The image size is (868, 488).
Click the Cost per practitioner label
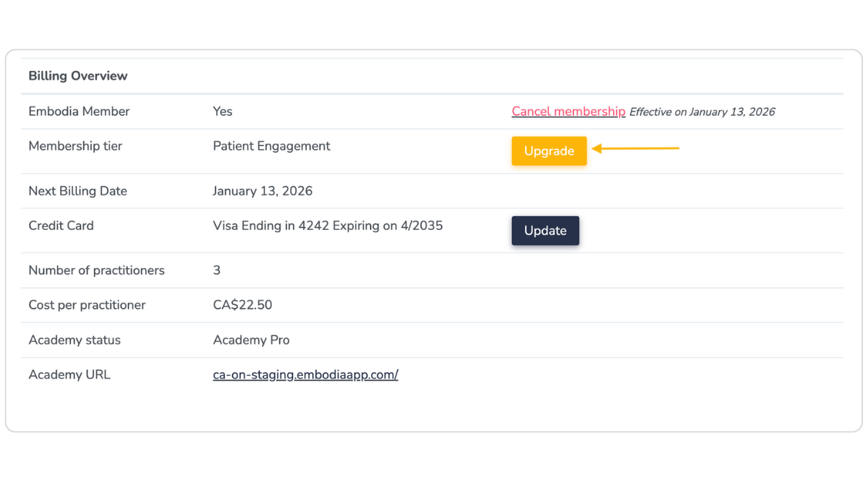pos(87,305)
